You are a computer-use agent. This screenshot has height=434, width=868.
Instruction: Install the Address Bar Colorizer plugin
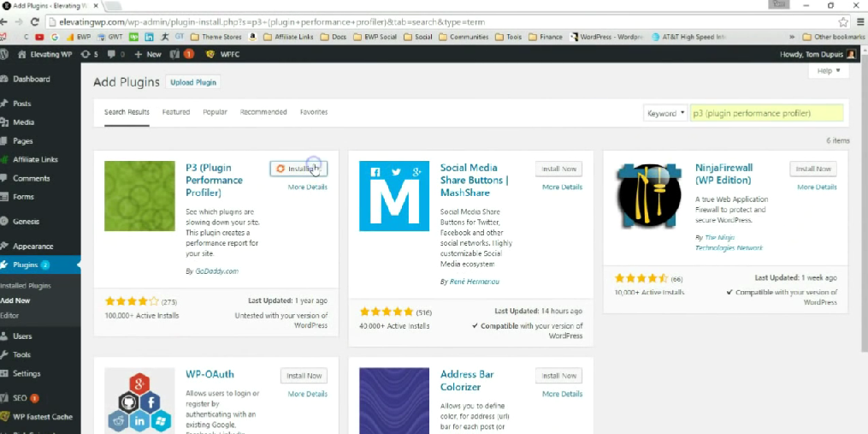tap(558, 375)
